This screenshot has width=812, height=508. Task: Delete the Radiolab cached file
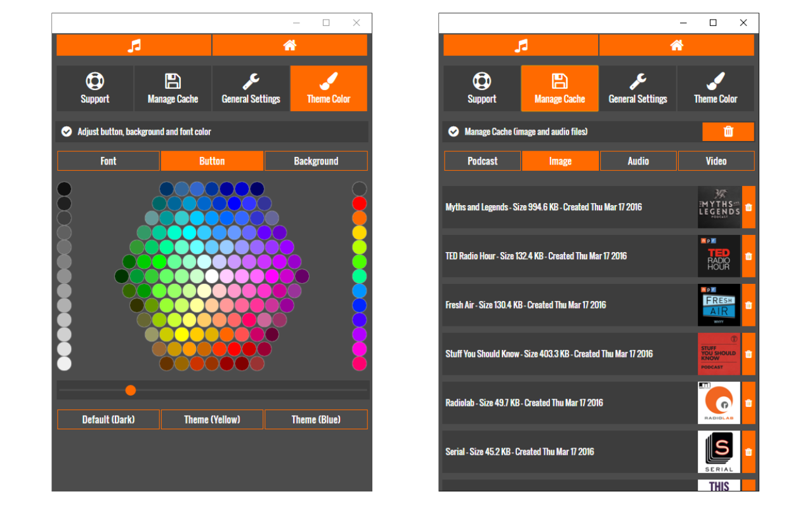[x=749, y=403]
